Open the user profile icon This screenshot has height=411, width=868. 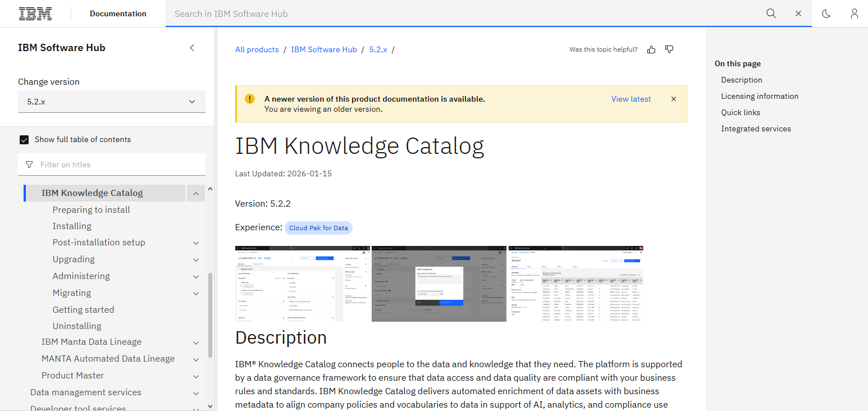[x=854, y=13]
